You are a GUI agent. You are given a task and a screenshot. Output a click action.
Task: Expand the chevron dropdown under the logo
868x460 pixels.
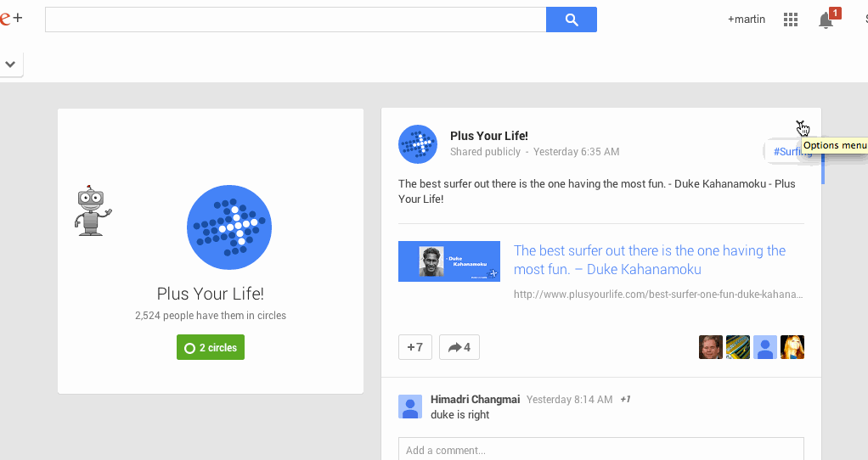coord(10,65)
